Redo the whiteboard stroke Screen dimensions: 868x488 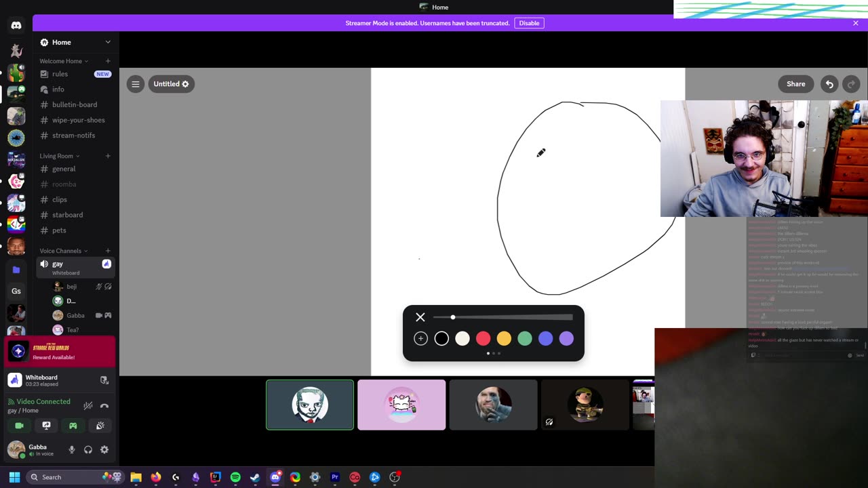[852, 84]
